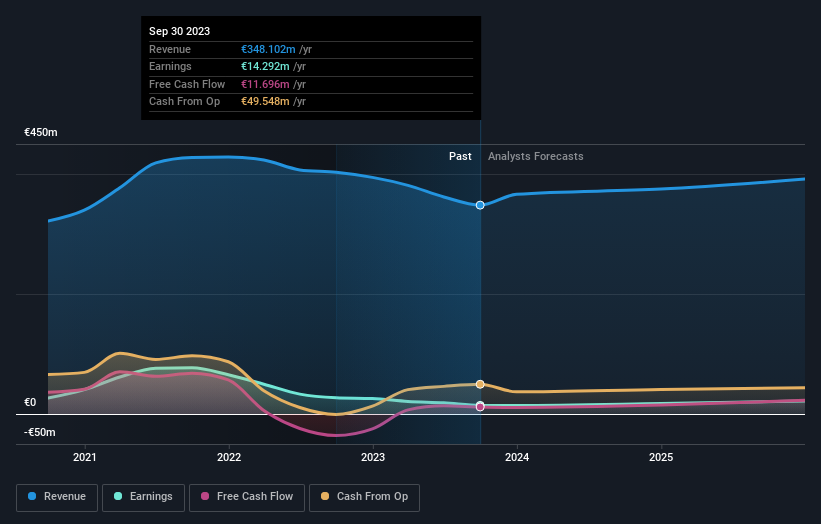
Task: Toggle the Cash From Op legend button
Action: [x=364, y=497]
